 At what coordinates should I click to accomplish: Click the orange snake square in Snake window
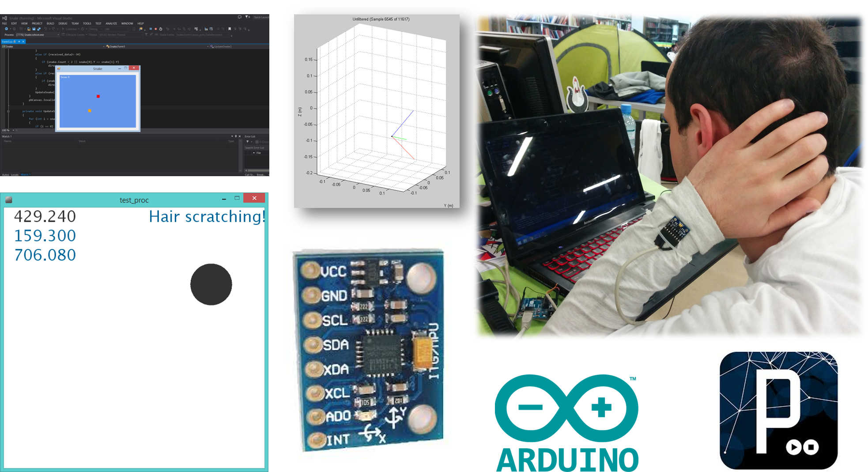tap(90, 110)
